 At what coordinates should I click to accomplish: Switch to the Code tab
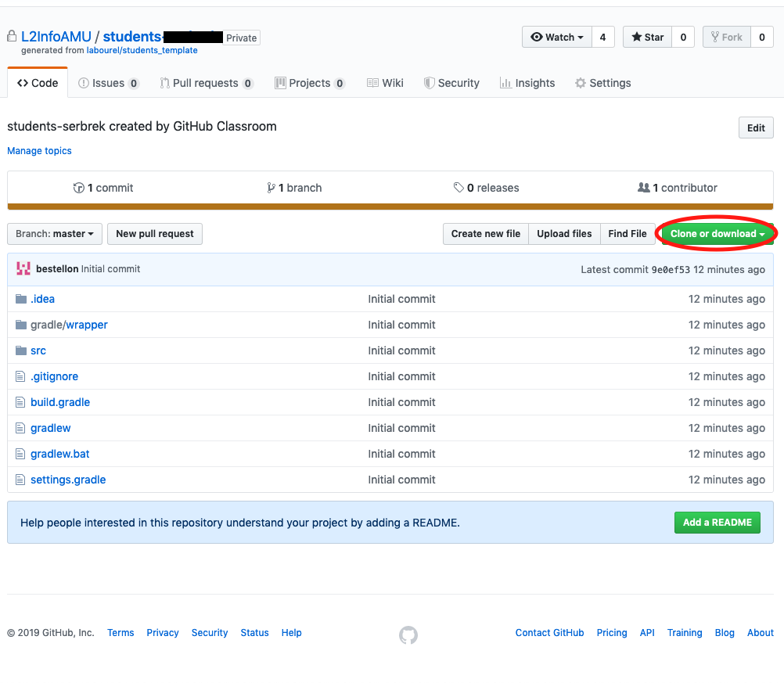pos(38,83)
